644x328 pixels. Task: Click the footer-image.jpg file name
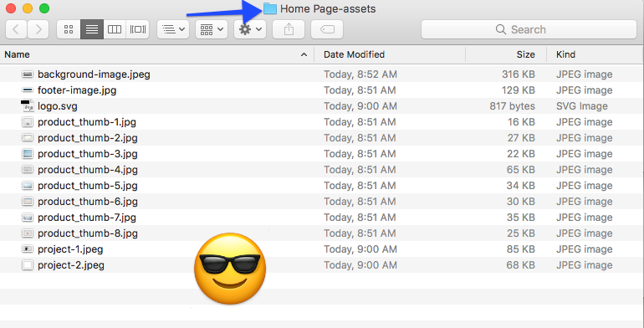click(77, 90)
